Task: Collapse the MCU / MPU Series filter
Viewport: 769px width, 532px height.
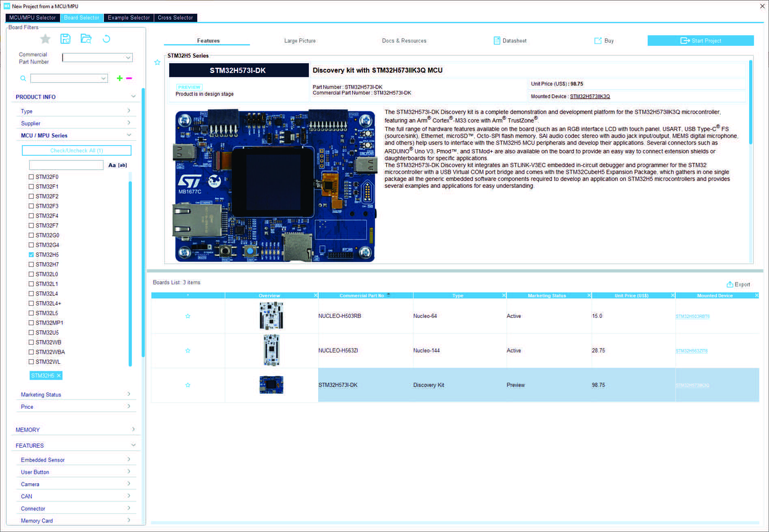Action: 129,135
